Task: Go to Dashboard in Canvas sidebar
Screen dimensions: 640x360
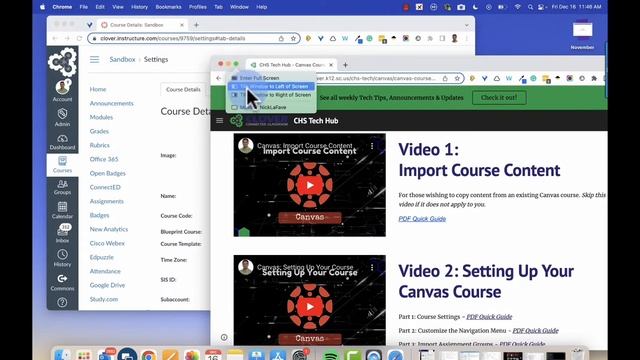Action: [x=62, y=142]
